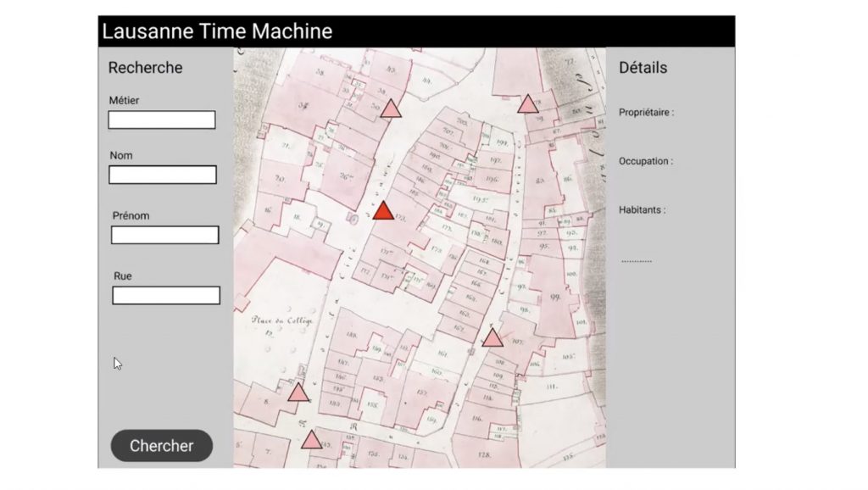Click the Occupation label in Détails
The image size is (868, 490).
646,161
